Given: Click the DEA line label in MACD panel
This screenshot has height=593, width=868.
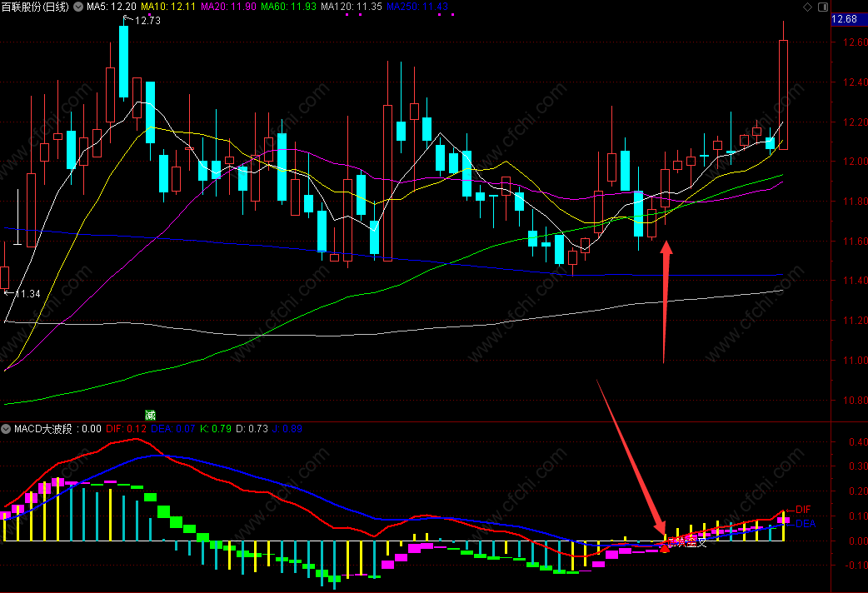Looking at the screenshot, I should pyautogui.click(x=806, y=524).
